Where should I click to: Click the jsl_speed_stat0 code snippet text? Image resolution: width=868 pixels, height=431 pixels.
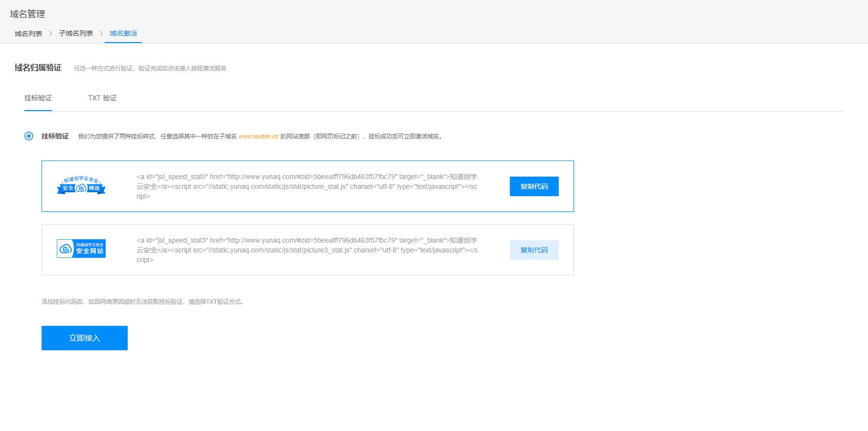307,186
